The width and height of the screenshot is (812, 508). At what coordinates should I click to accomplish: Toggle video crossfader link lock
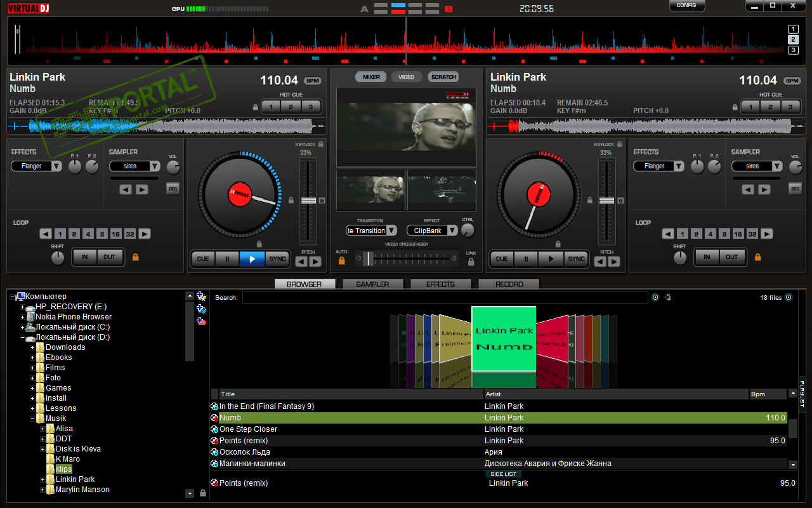471,260
